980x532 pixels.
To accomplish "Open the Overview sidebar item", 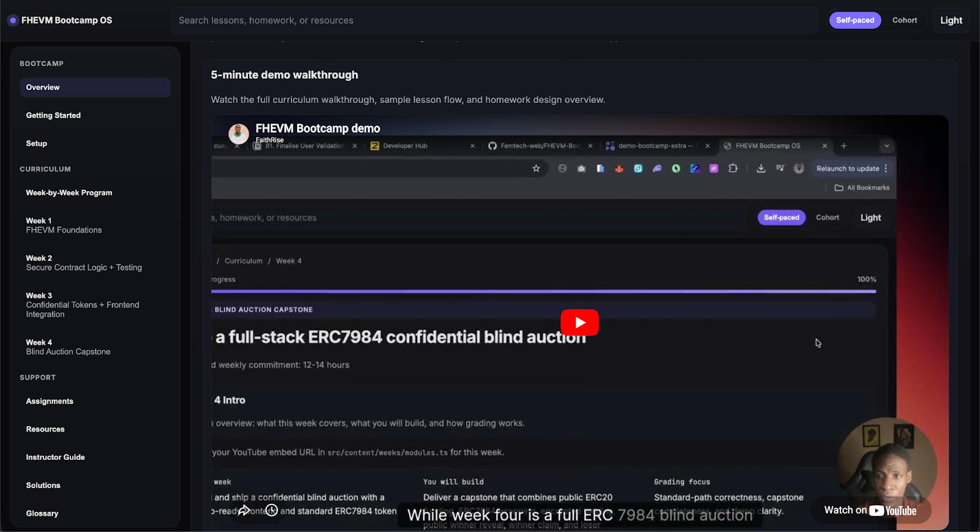I will point(95,88).
